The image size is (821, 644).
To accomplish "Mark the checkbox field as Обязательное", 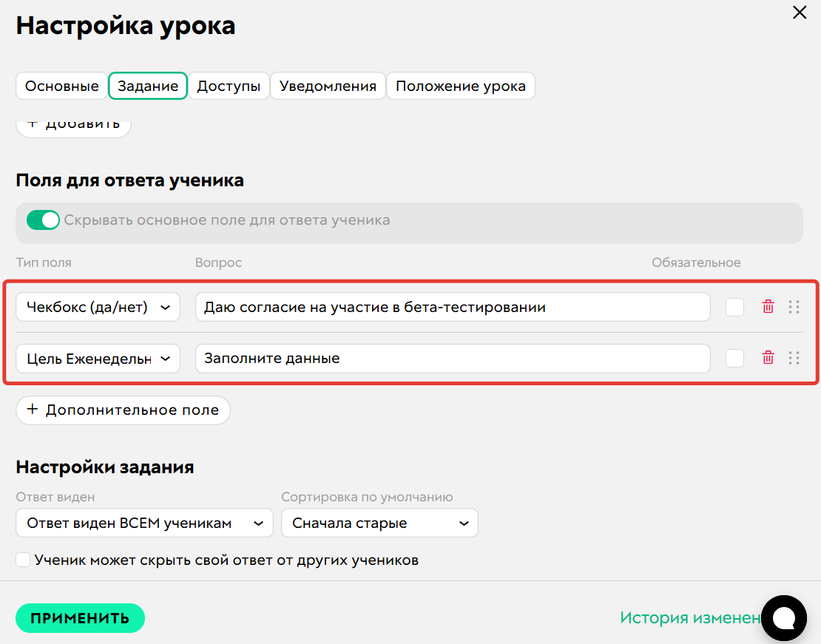I will click(x=734, y=306).
